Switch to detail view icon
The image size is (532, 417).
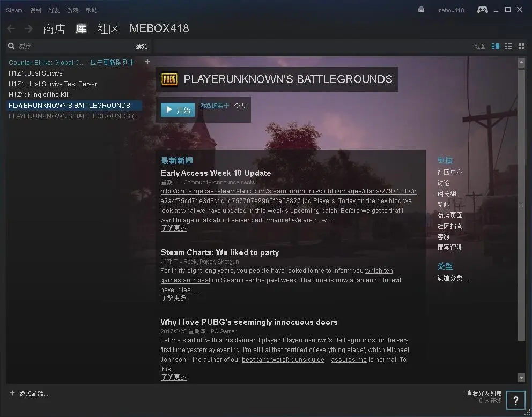tap(496, 46)
